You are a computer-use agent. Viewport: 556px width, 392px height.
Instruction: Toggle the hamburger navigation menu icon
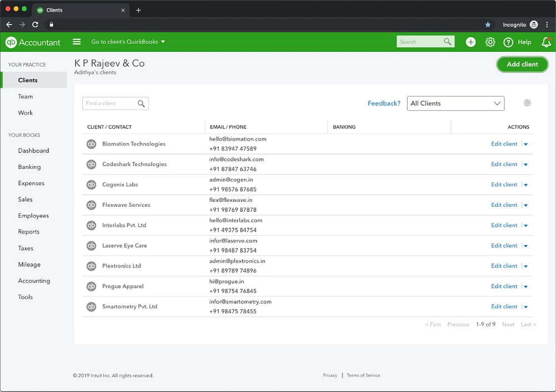[77, 42]
